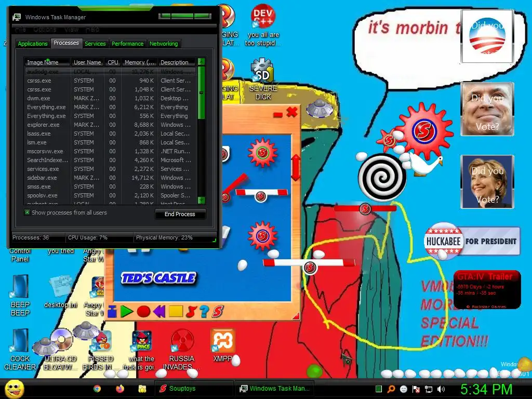Open the File menu in Task Manager
The width and height of the screenshot is (532, 399).
click(20, 30)
